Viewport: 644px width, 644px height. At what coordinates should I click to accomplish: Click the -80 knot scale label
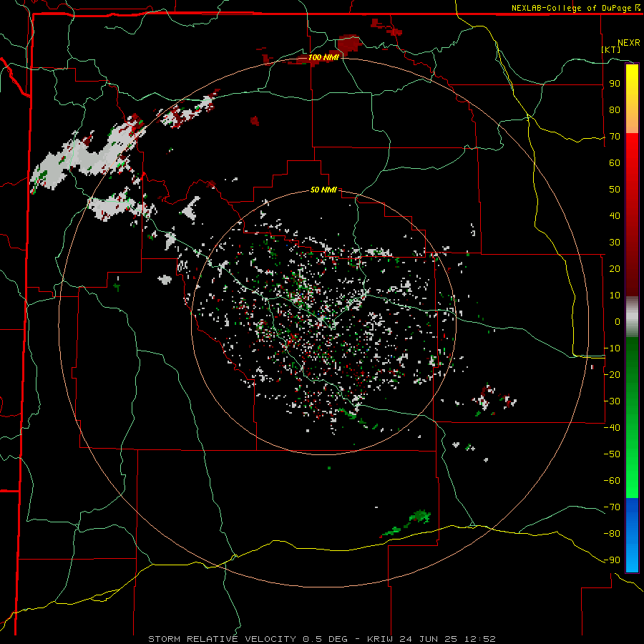tap(612, 534)
